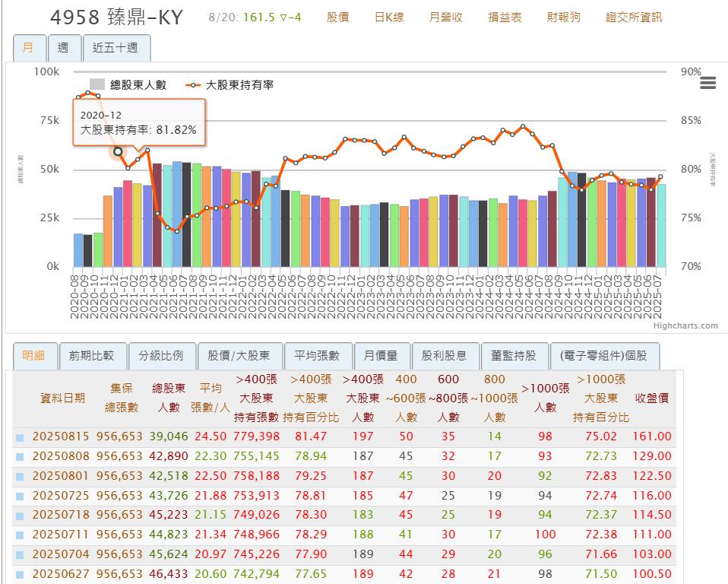Image resolution: width=728 pixels, height=584 pixels.
Task: Select the 分級比例 tab
Action: [x=161, y=355]
